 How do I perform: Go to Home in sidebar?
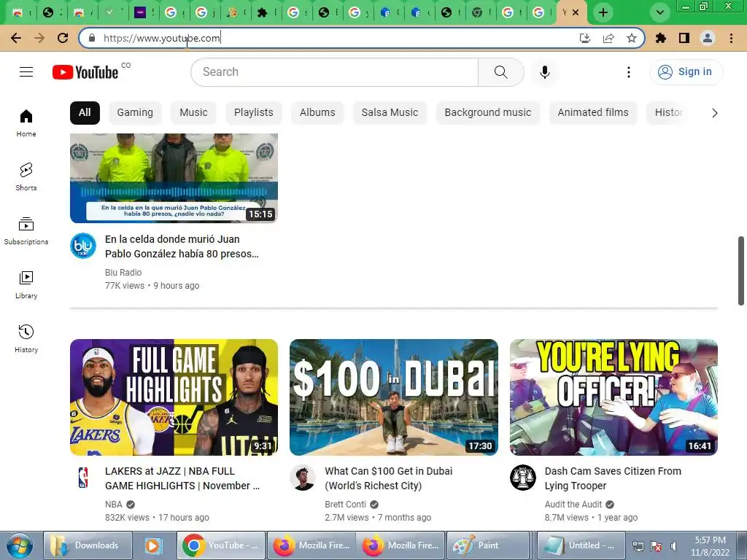pyautogui.click(x=26, y=122)
